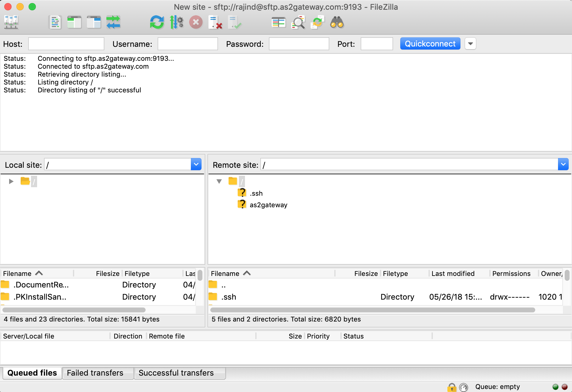The image size is (572, 392).
Task: Click the Username input field
Action: click(x=188, y=44)
